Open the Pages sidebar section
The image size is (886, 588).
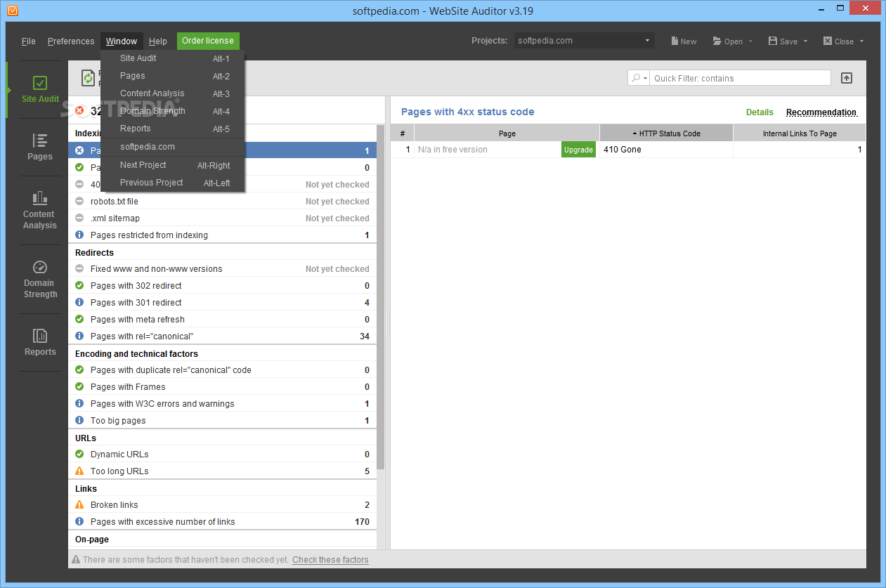tap(40, 147)
